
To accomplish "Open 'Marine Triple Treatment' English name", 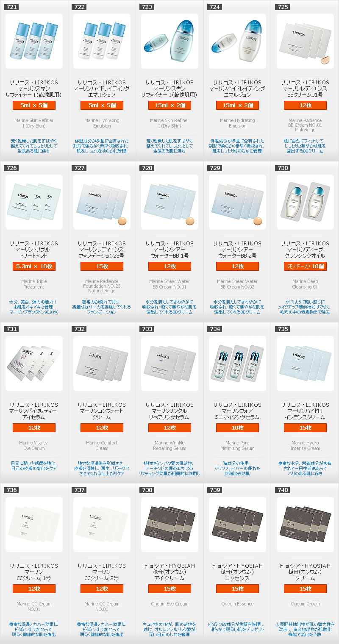I will coord(34,284).
